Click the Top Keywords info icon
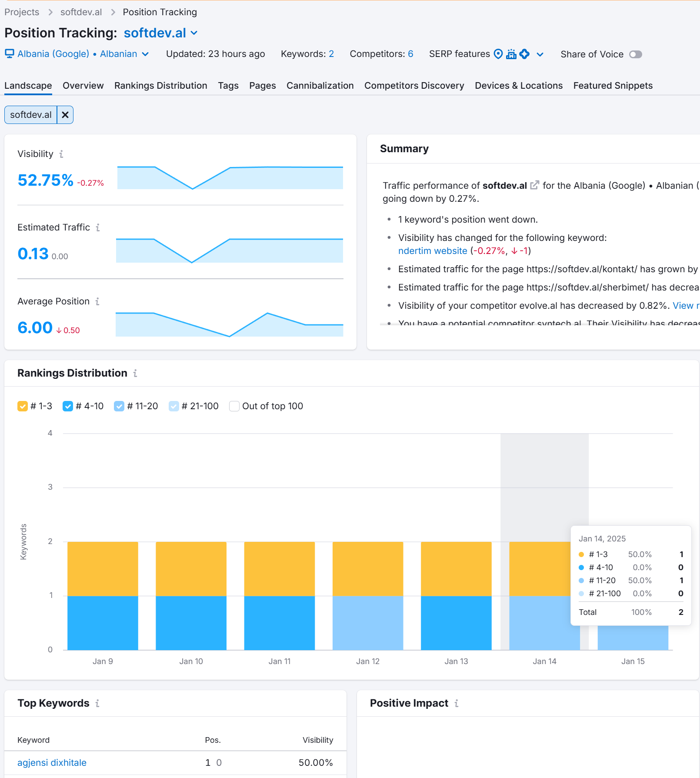Image resolution: width=700 pixels, height=778 pixels. 97,703
